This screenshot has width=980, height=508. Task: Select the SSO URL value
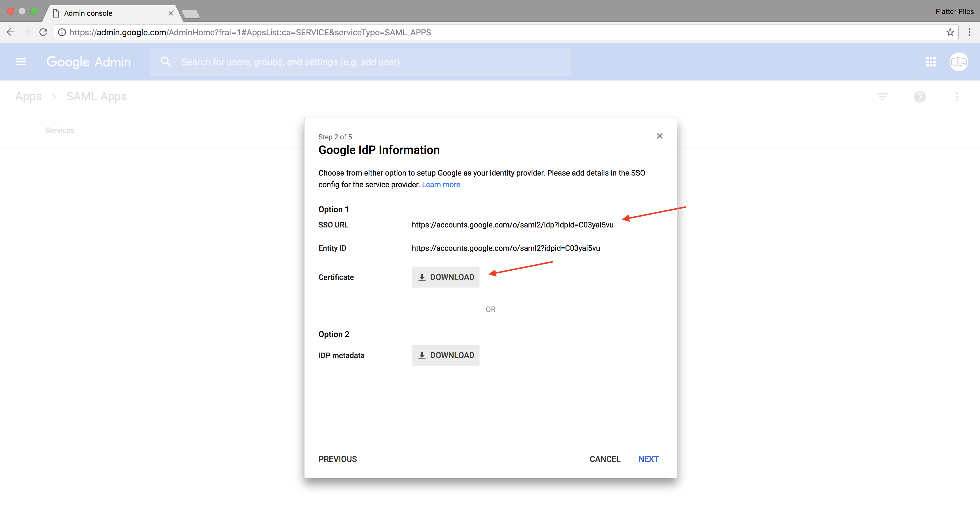[x=512, y=225]
